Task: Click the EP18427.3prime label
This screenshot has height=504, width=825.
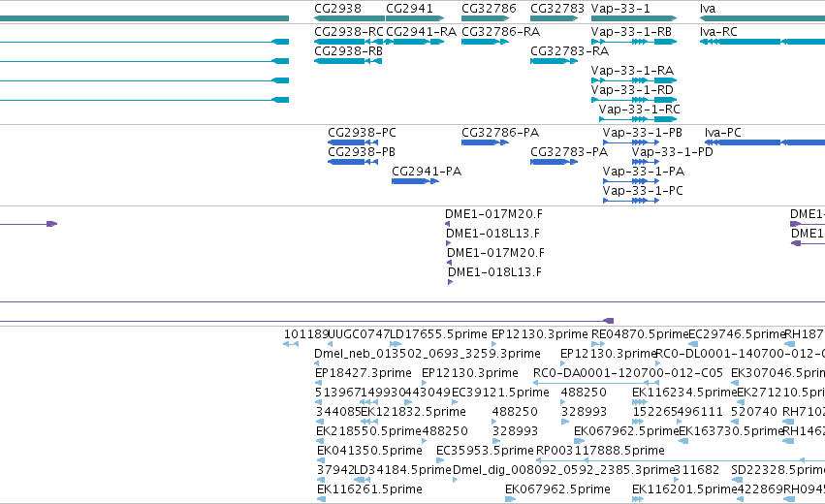Action: pyautogui.click(x=363, y=373)
